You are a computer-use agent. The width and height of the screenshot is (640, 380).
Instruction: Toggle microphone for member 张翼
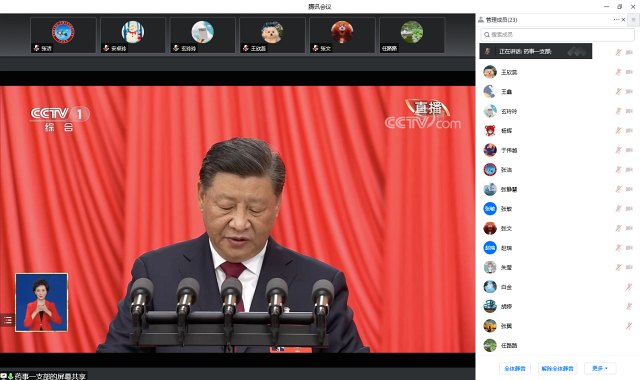(x=629, y=326)
